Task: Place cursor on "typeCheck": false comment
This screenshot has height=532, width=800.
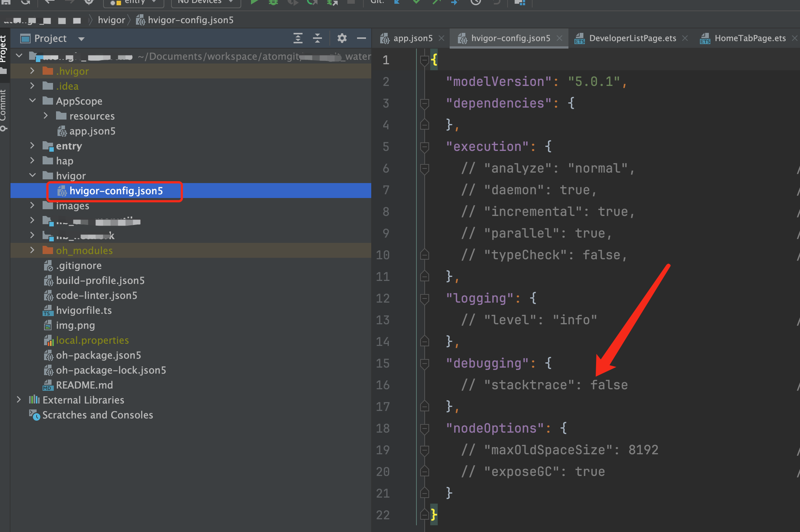Action: pos(544,255)
